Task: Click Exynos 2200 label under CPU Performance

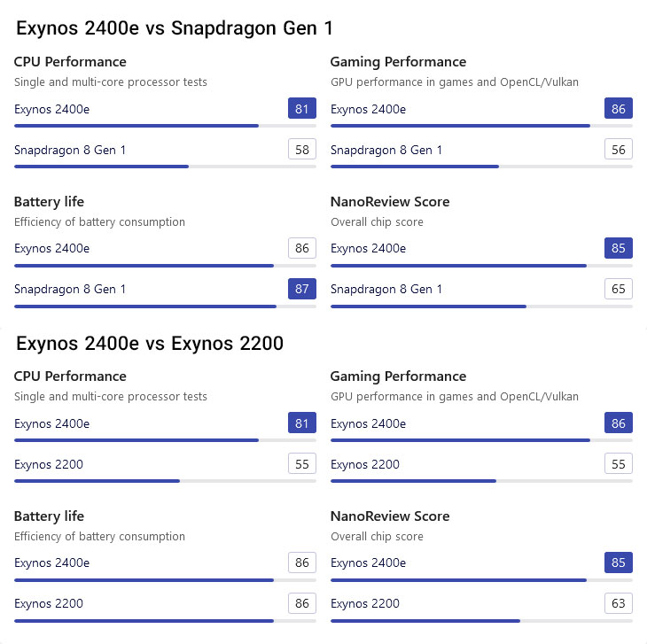Action: (x=49, y=464)
